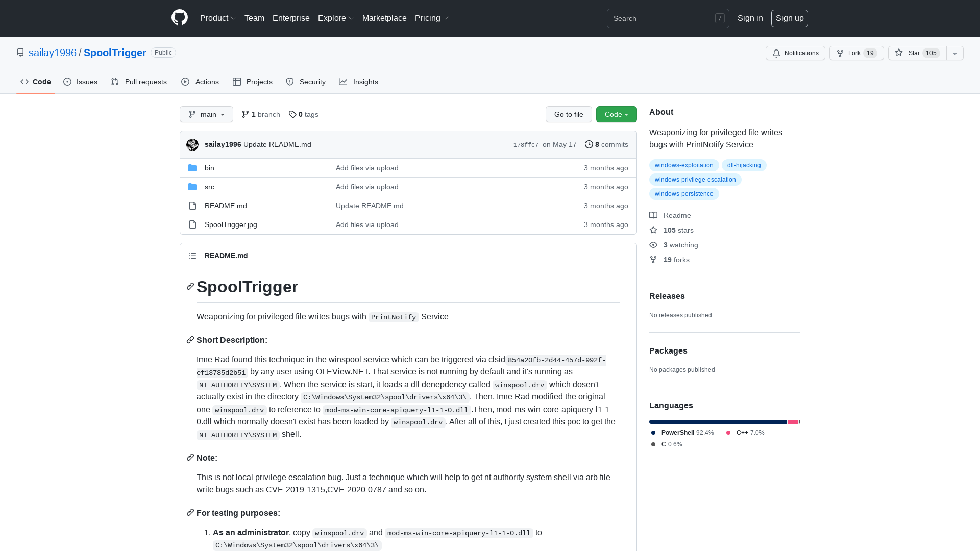Open the sailay1996 owner link
980x551 pixels.
pos(53,53)
